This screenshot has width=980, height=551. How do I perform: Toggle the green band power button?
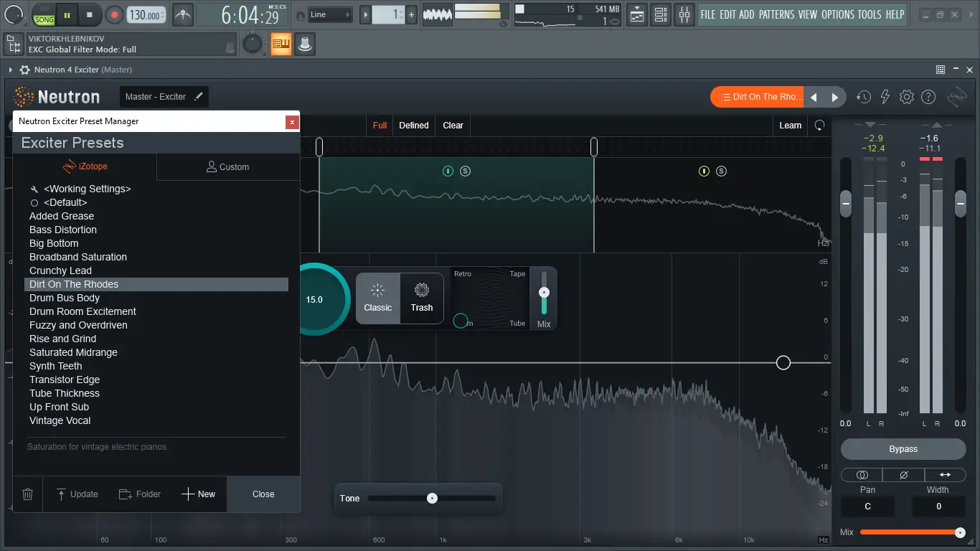pyautogui.click(x=448, y=171)
